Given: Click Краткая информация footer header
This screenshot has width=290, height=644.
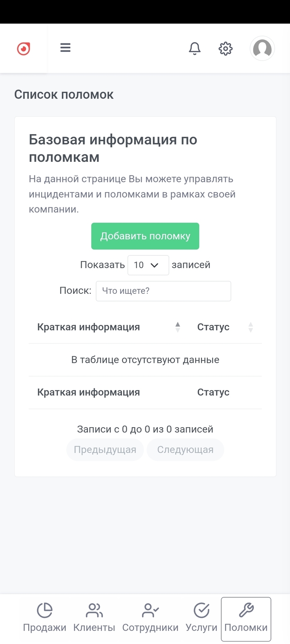Looking at the screenshot, I should click(89, 392).
